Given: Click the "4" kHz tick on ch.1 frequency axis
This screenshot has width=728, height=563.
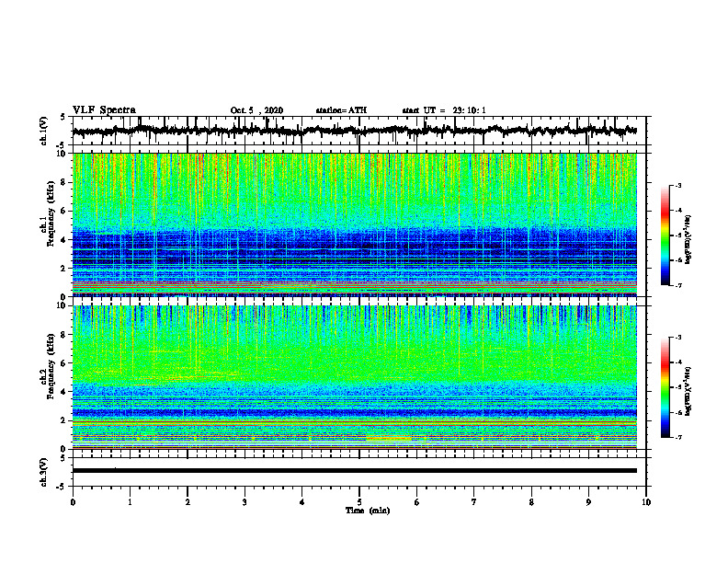Looking at the screenshot, I should (64, 240).
